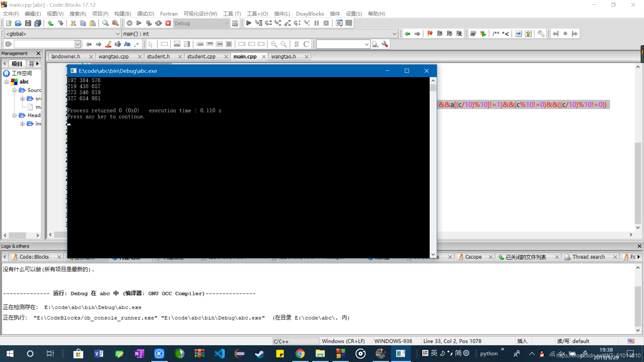Viewport: 644px width, 362px height.
Task: Switch to the student.cpp tab
Action: [200, 56]
